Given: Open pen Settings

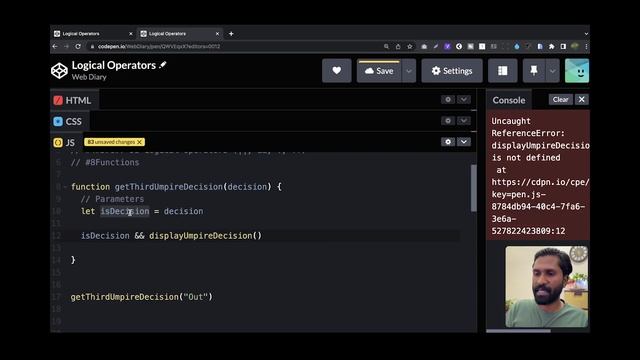Looking at the screenshot, I should pos(452,71).
